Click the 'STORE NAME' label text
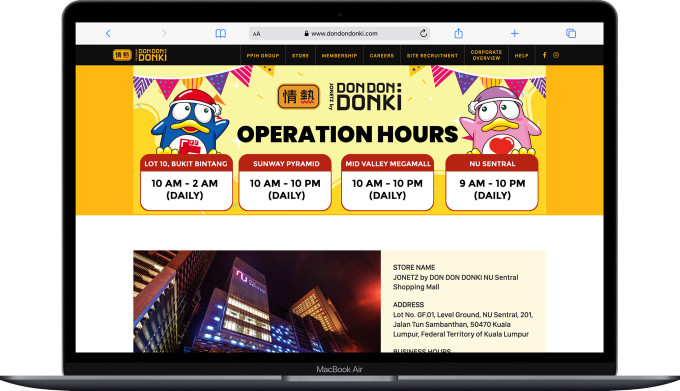 [x=414, y=267]
